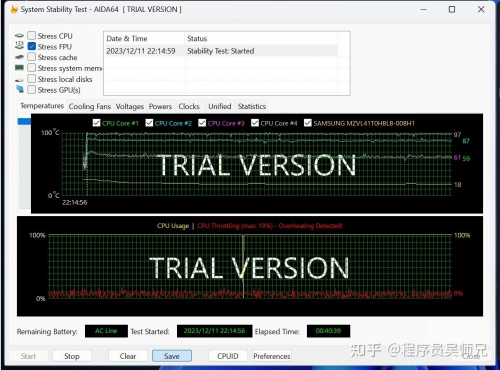Click the cache chip icon beside Stress cache
The image size is (500, 370).
click(x=19, y=57)
